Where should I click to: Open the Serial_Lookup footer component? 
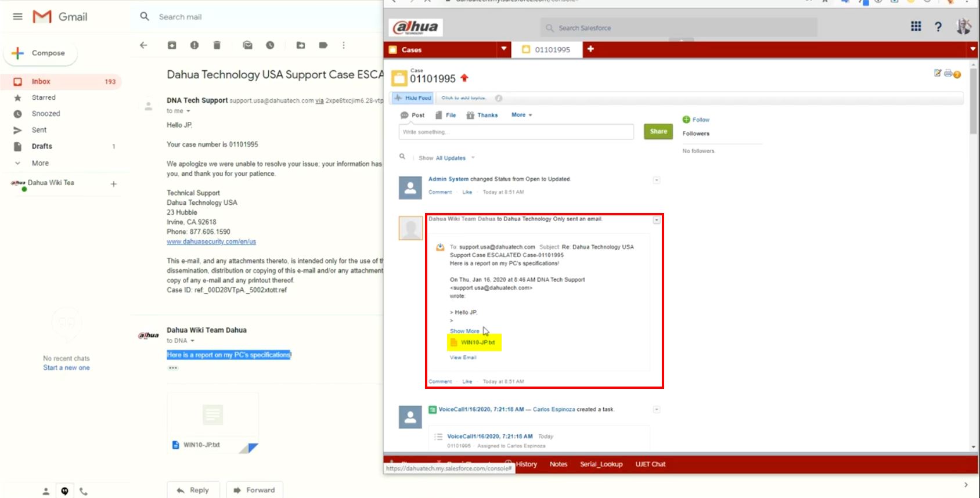(x=601, y=464)
